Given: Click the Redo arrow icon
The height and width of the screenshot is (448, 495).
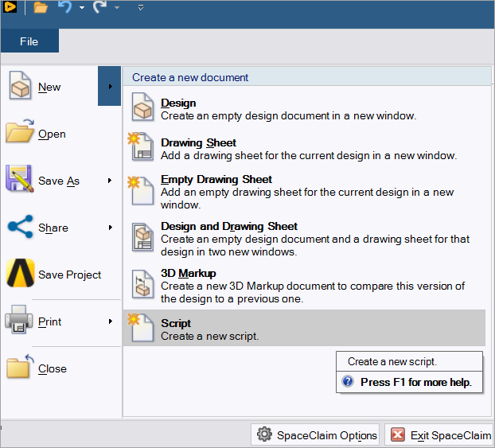Looking at the screenshot, I should pyautogui.click(x=100, y=8).
